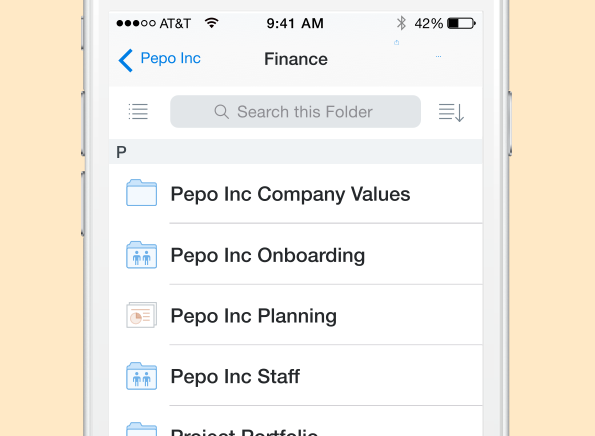Open the sort order options

(x=451, y=112)
